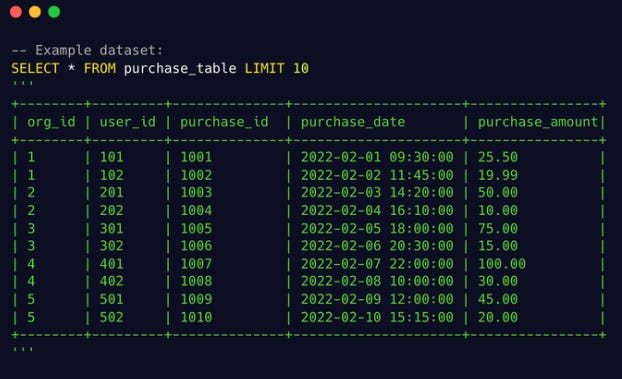This screenshot has height=379, width=622.
Task: Click purchase amount 75.00
Action: (497, 228)
